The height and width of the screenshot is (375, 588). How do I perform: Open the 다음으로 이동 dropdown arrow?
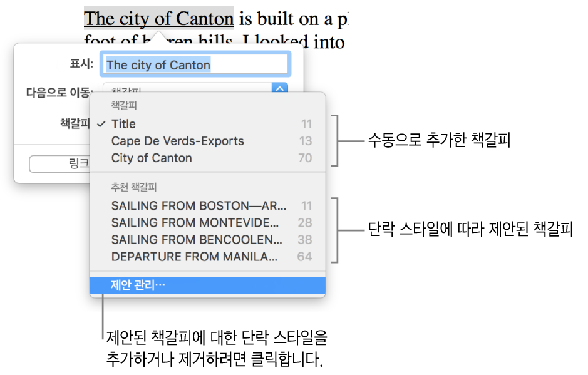point(280,88)
